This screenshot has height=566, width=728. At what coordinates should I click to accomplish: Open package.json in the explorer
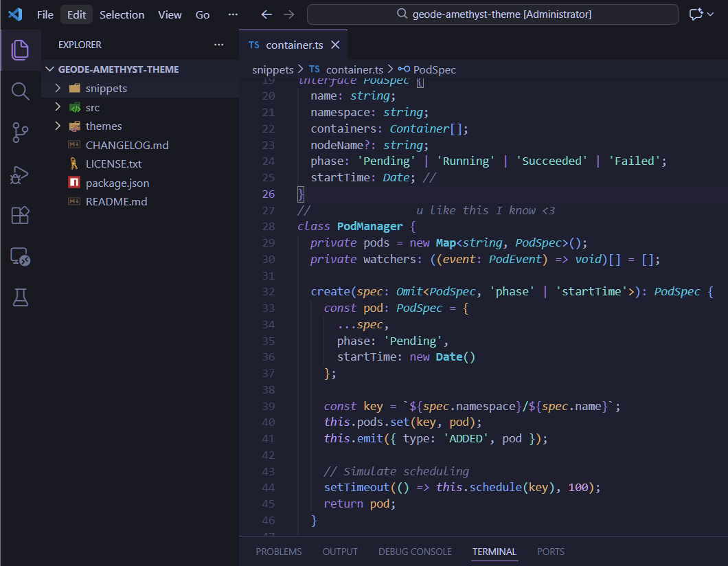(x=117, y=183)
